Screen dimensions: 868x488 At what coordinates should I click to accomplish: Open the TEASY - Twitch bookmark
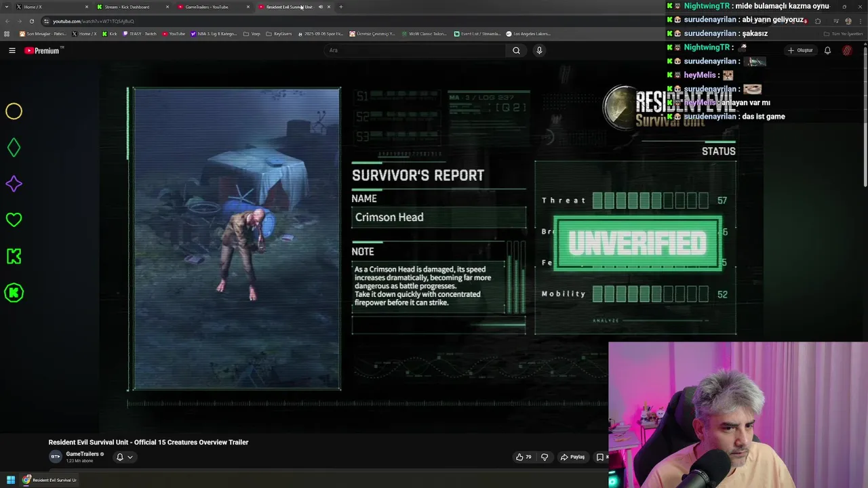coord(140,34)
